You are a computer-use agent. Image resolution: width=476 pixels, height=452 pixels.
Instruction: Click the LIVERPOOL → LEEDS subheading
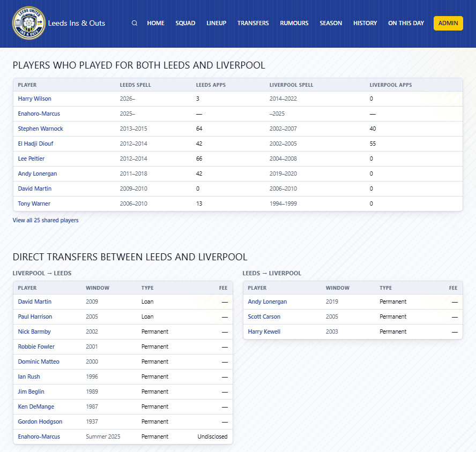coord(42,273)
